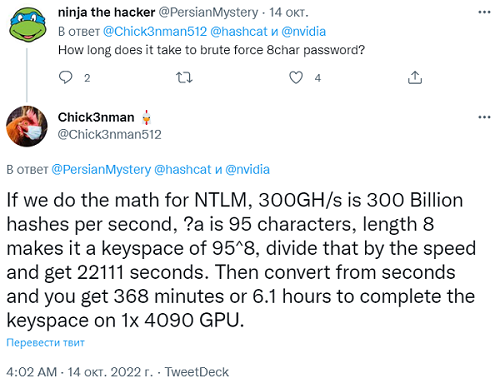Click the ninja the hacker display name
Image resolution: width=500 pixels, height=388 pixels.
tap(106, 12)
